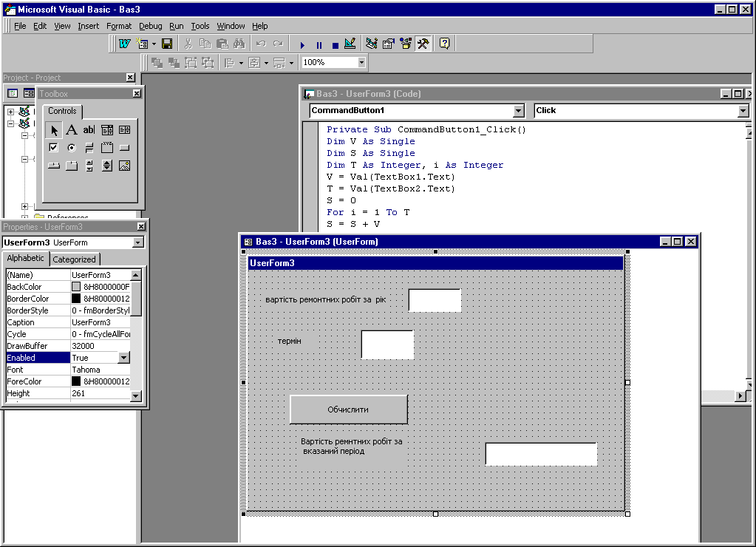Select the TextBox tool in Toolbox
The image size is (756, 547).
point(89,130)
